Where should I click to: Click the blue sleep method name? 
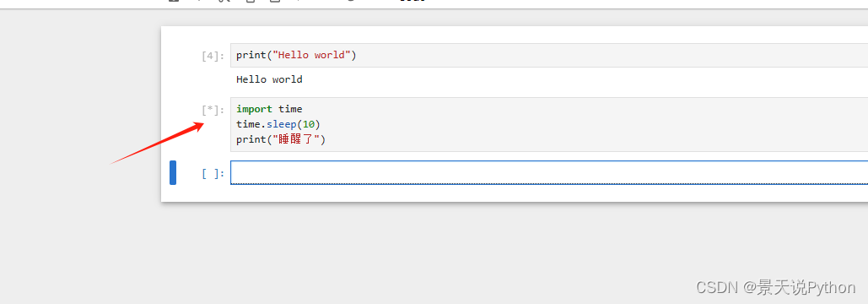pyautogui.click(x=282, y=124)
